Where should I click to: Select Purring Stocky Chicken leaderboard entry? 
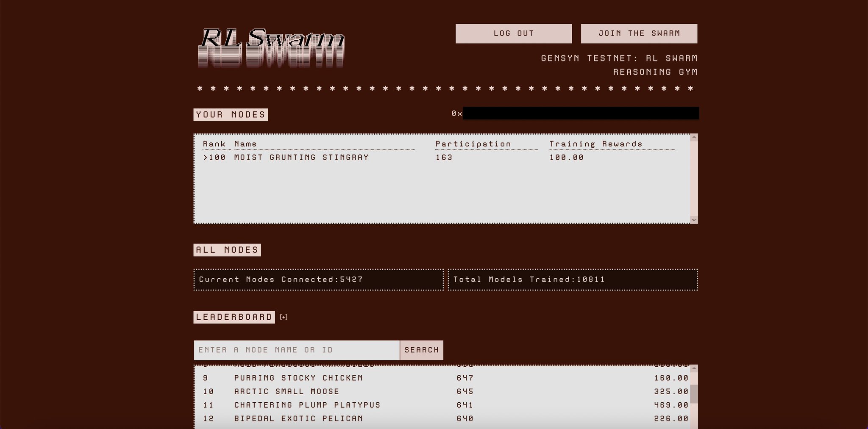click(298, 378)
